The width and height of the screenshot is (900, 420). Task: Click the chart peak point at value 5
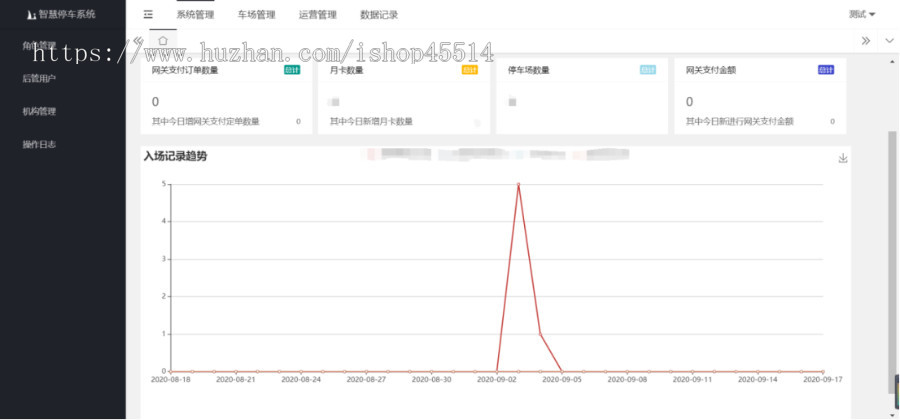[518, 184]
